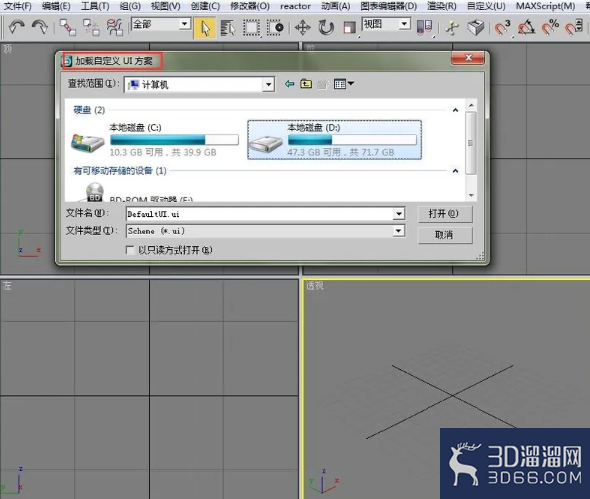The height and width of the screenshot is (499, 590).
Task: Click the Undo arrow in the toolbar
Action: [x=17, y=27]
